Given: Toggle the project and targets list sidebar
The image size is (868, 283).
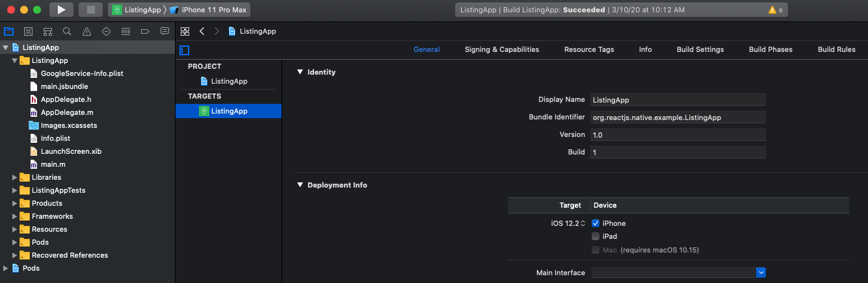Looking at the screenshot, I should pyautogui.click(x=185, y=50).
